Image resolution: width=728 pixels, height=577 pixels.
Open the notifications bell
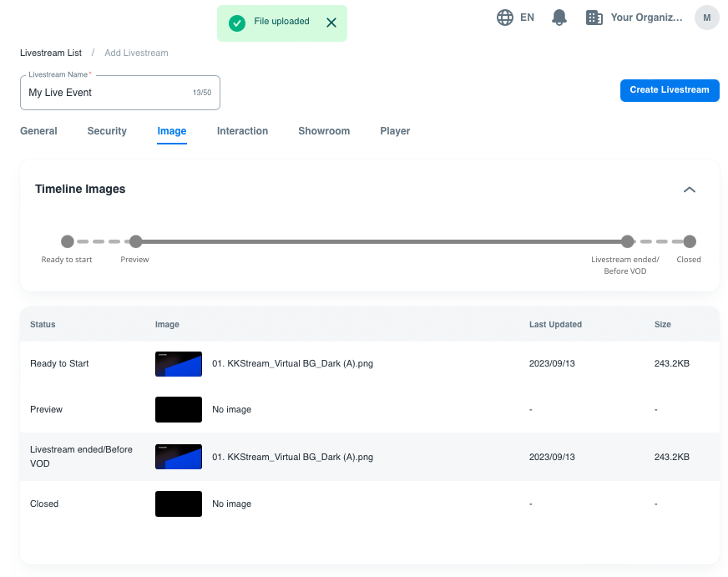(559, 18)
